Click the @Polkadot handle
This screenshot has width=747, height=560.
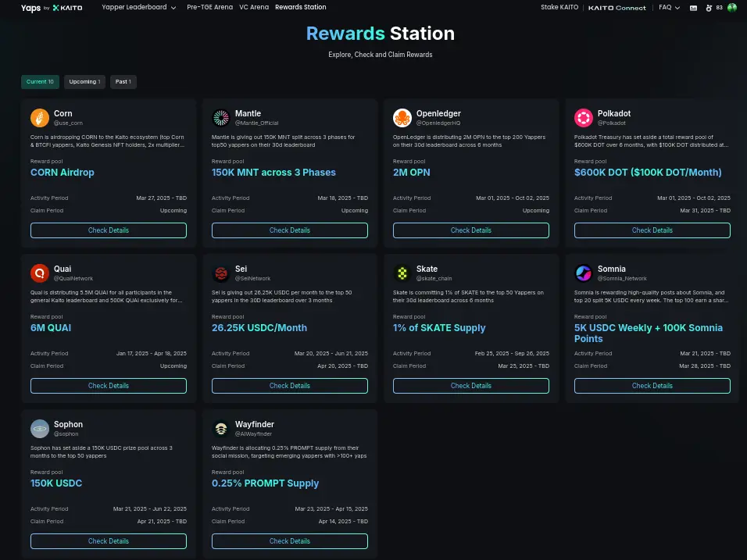tap(612, 123)
